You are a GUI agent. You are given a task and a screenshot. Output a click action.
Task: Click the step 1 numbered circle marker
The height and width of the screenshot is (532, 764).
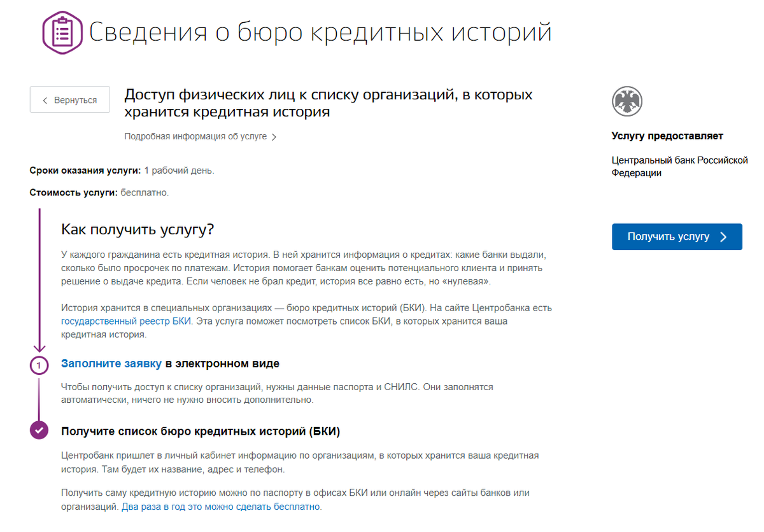click(39, 365)
